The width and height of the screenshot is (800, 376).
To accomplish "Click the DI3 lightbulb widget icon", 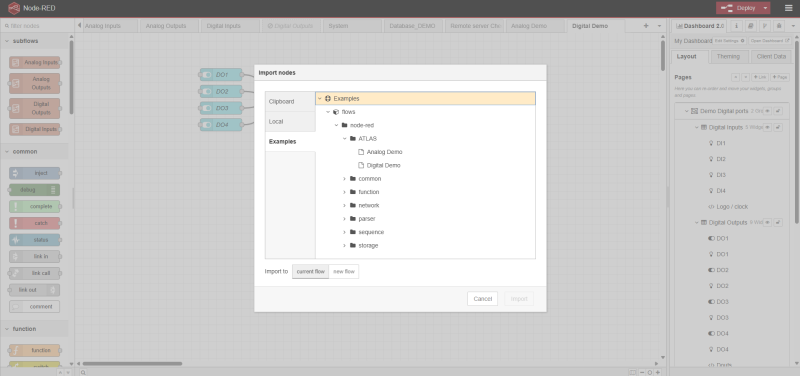I will (711, 175).
